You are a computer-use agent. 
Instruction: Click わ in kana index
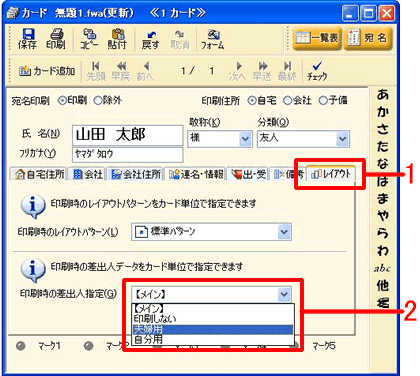pyautogui.click(x=383, y=251)
